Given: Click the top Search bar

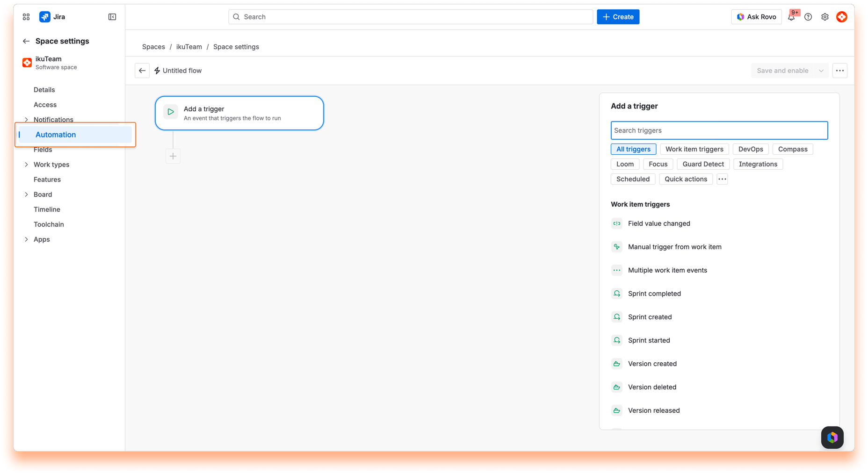Looking at the screenshot, I should 411,17.
